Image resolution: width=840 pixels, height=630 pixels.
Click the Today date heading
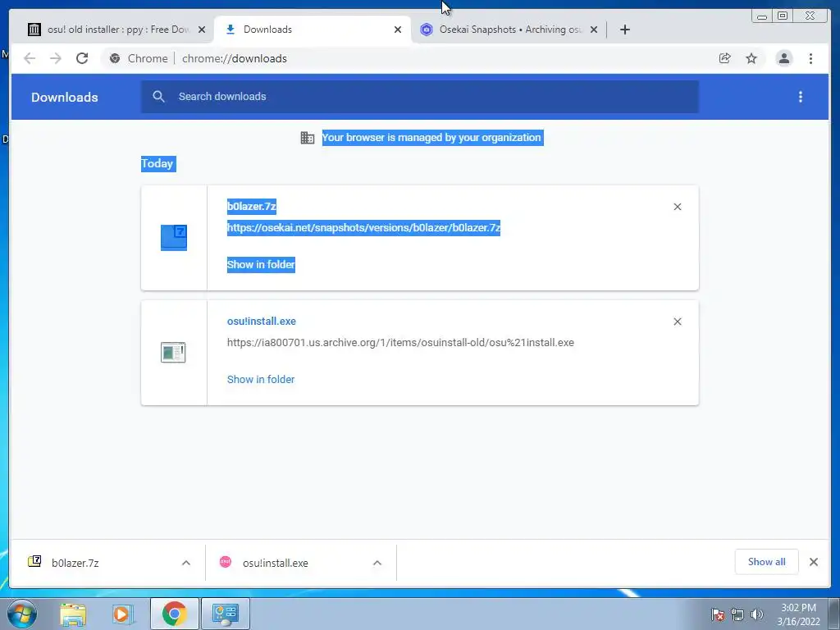pos(157,163)
